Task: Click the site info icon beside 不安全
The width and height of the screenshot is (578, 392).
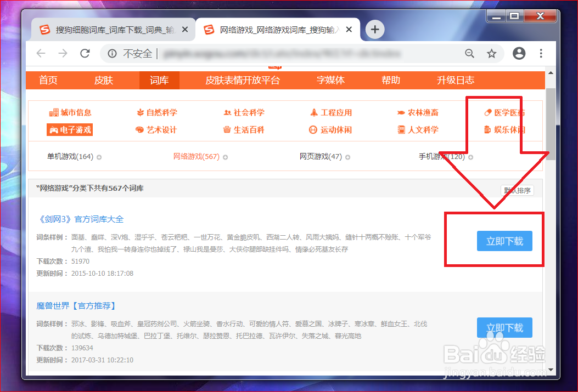Action: click(112, 54)
